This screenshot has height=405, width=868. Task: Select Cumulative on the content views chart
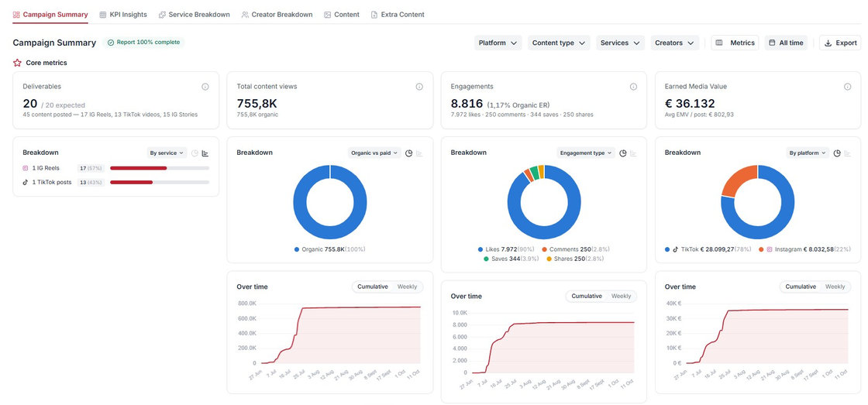(373, 287)
